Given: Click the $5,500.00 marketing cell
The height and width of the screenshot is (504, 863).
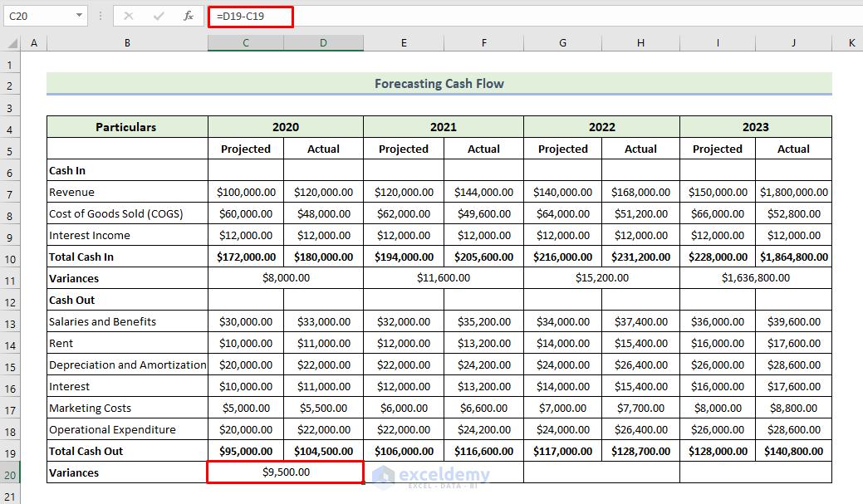Looking at the screenshot, I should (x=324, y=408).
